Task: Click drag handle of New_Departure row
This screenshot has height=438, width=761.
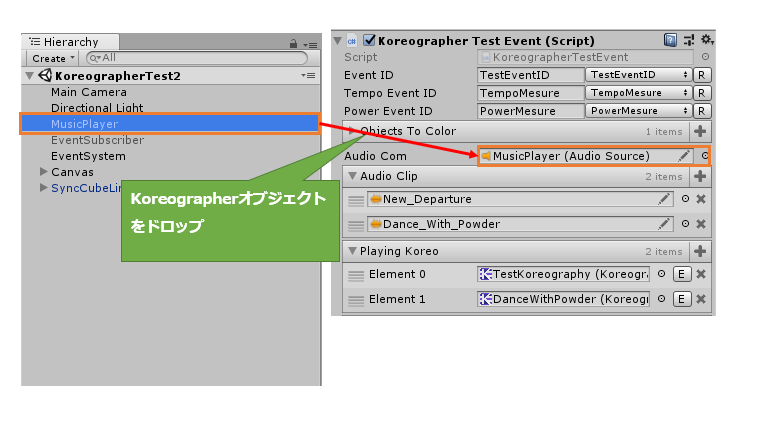Action: pos(356,200)
